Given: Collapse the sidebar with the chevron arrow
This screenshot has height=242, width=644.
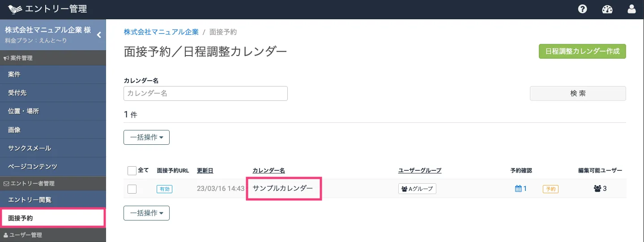Looking at the screenshot, I should [99, 35].
